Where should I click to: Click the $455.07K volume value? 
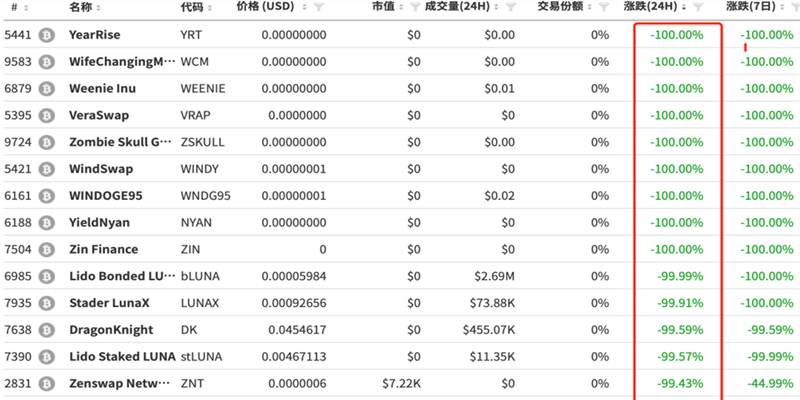click(489, 330)
